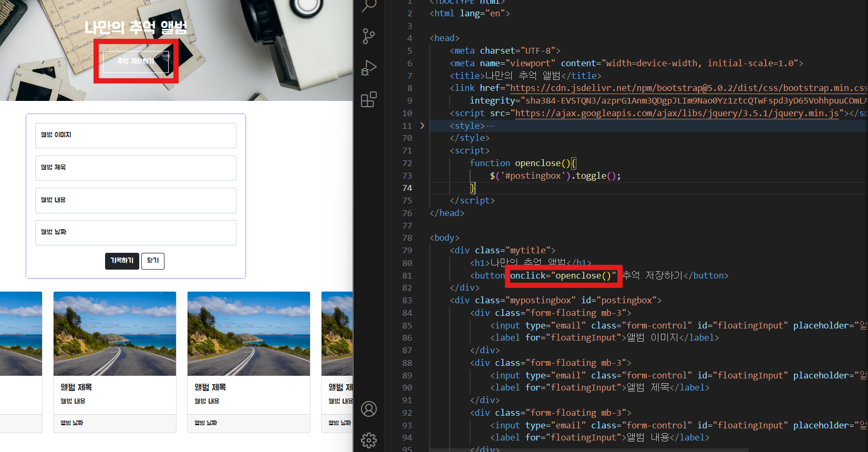
Task: Open the bootstrap CSS link on line 8
Action: point(688,88)
